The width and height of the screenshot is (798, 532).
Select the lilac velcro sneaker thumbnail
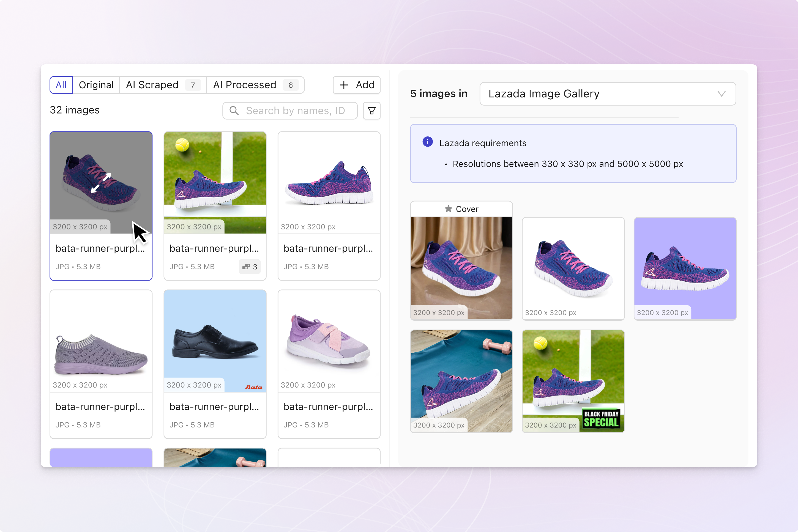329,341
